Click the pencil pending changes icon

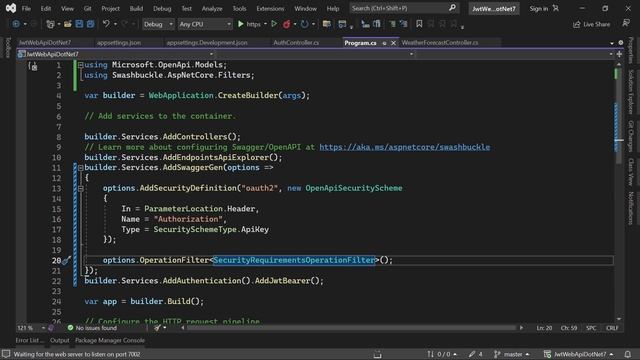pos(472,354)
